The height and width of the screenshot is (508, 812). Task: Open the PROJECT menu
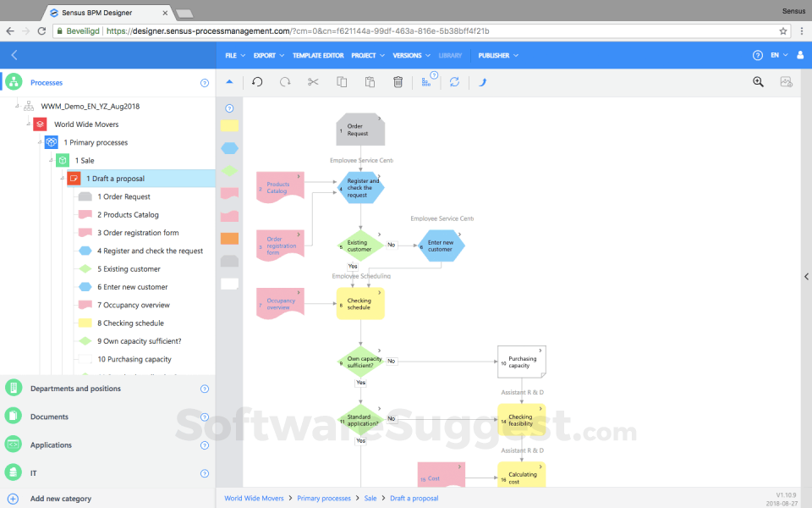[x=368, y=56]
